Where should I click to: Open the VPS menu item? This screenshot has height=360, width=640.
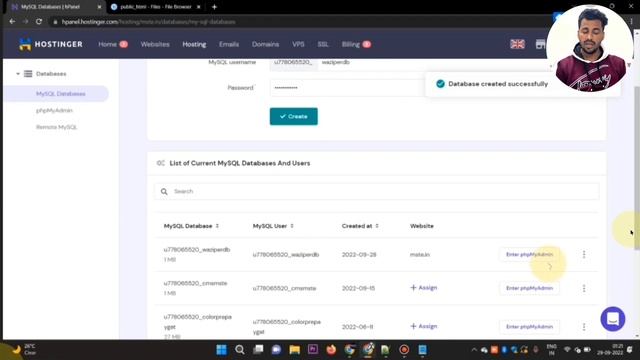[x=298, y=44]
